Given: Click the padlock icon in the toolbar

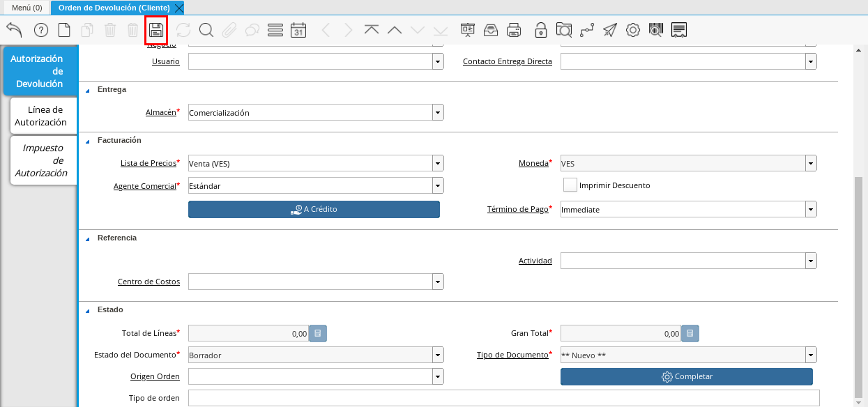Looking at the screenshot, I should pyautogui.click(x=540, y=30).
